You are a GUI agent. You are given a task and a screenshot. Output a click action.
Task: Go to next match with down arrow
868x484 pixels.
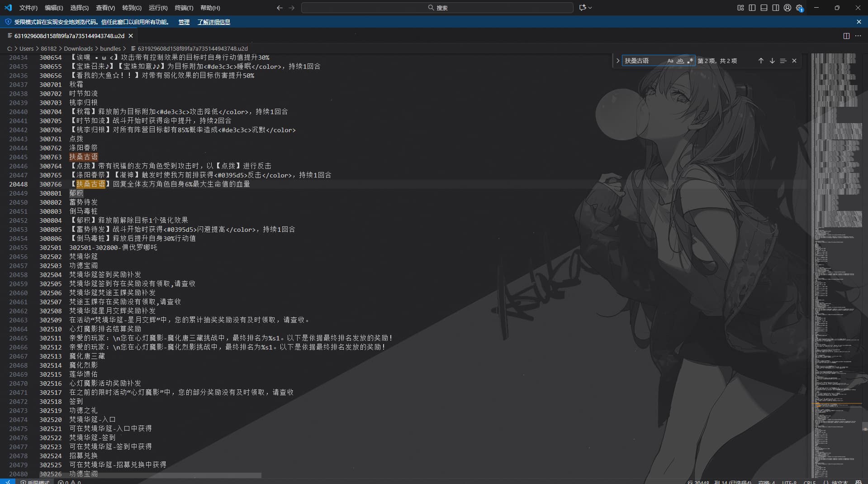point(772,61)
